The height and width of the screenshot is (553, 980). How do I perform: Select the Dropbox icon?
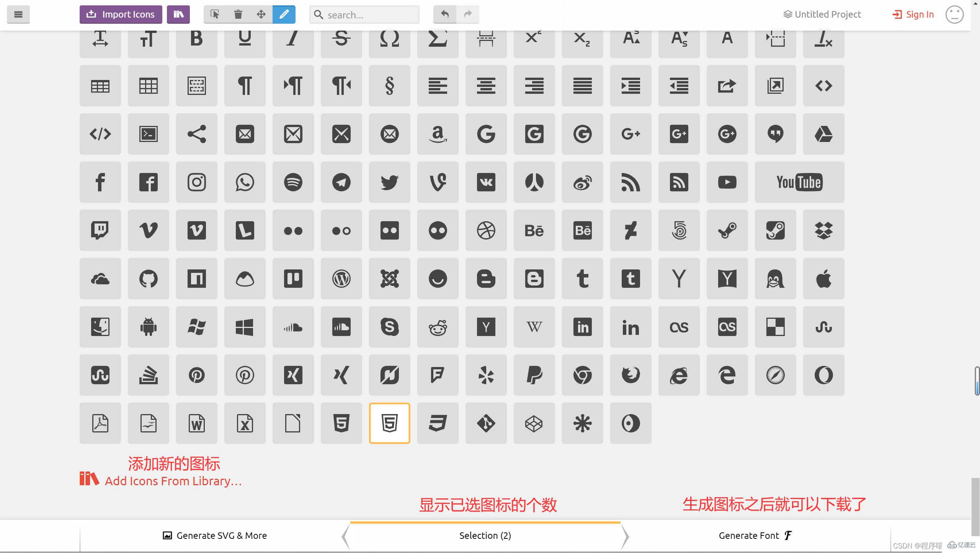pos(823,230)
